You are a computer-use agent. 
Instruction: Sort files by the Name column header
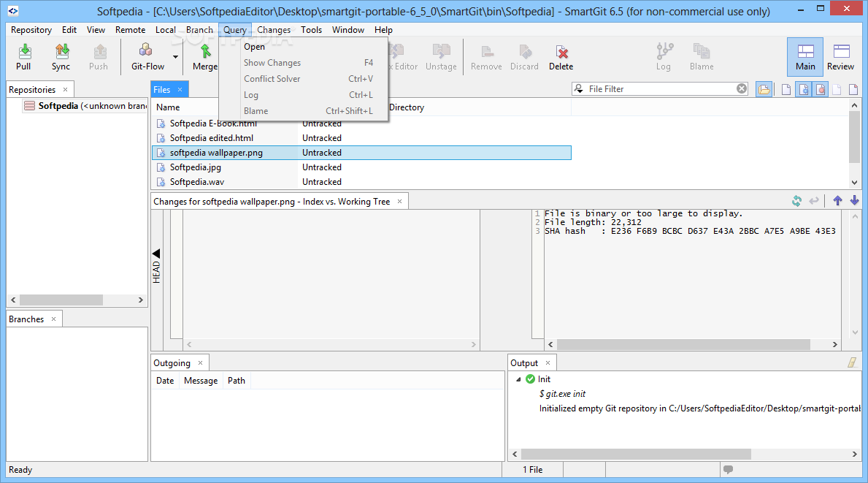coord(168,107)
